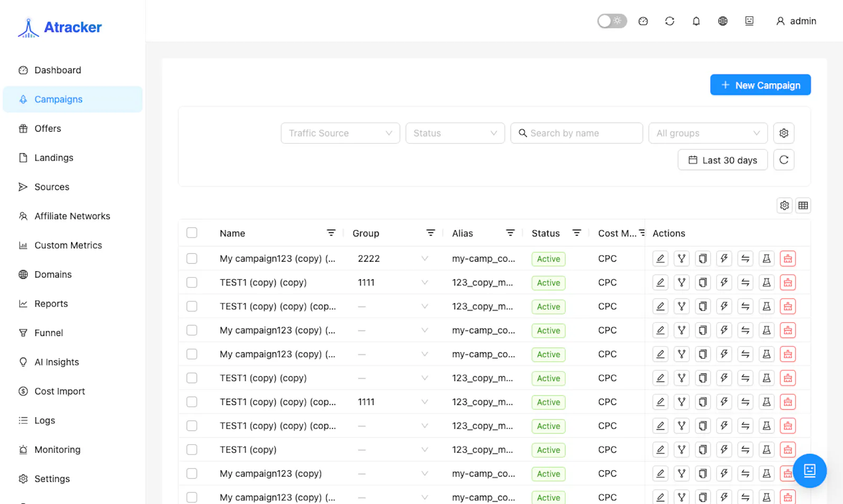Filter the Group column
The width and height of the screenshot is (843, 504).
click(430, 233)
